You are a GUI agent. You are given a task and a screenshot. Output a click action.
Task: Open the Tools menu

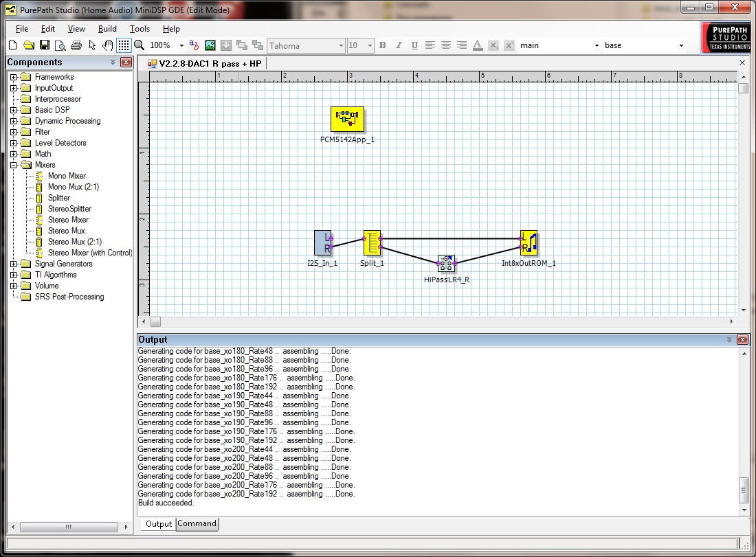pyautogui.click(x=140, y=29)
